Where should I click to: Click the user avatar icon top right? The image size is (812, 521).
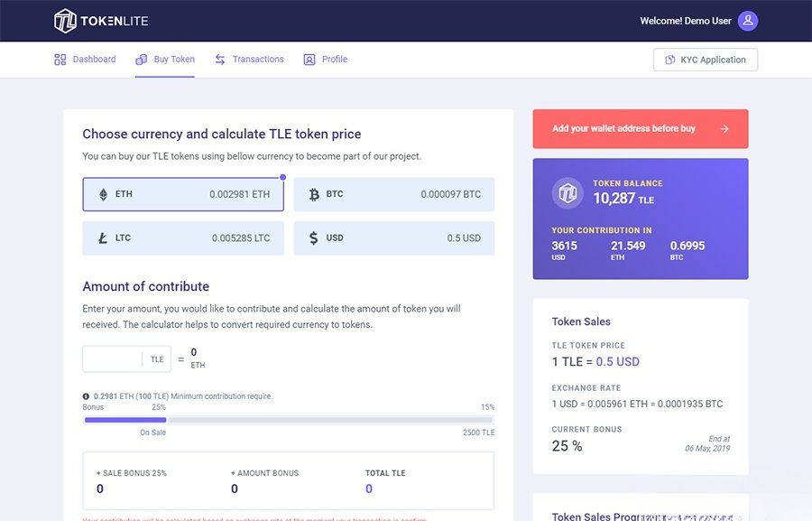(747, 20)
